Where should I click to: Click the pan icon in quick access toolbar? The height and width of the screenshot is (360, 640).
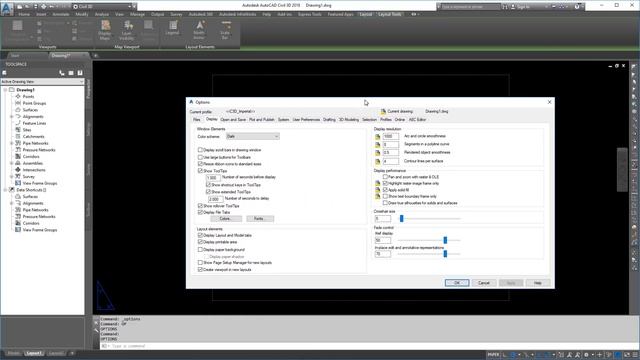coord(43,7)
